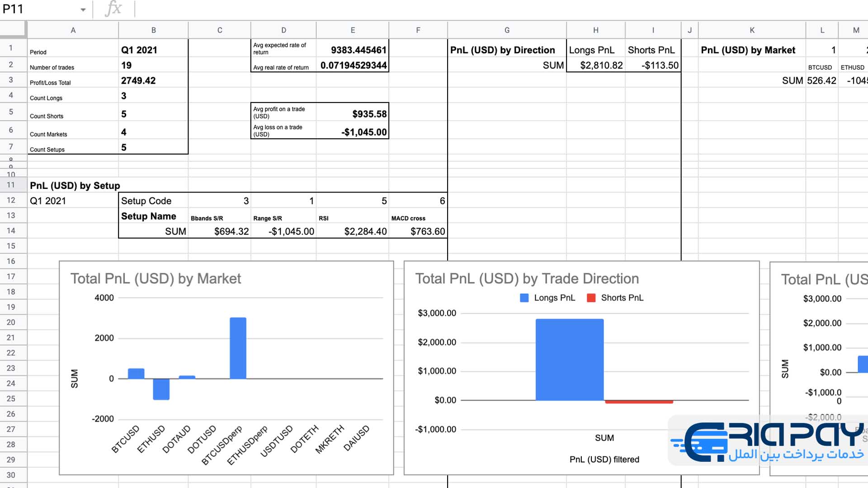Click column header G to select it
868x488 pixels.
[506, 30]
